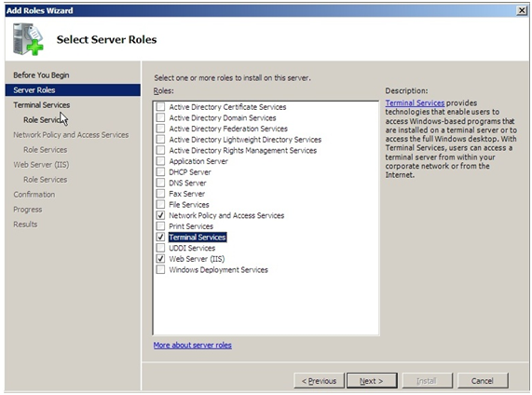Cancel the Add Roles Wizard
Image resolution: width=532 pixels, height=395 pixels.
[483, 381]
